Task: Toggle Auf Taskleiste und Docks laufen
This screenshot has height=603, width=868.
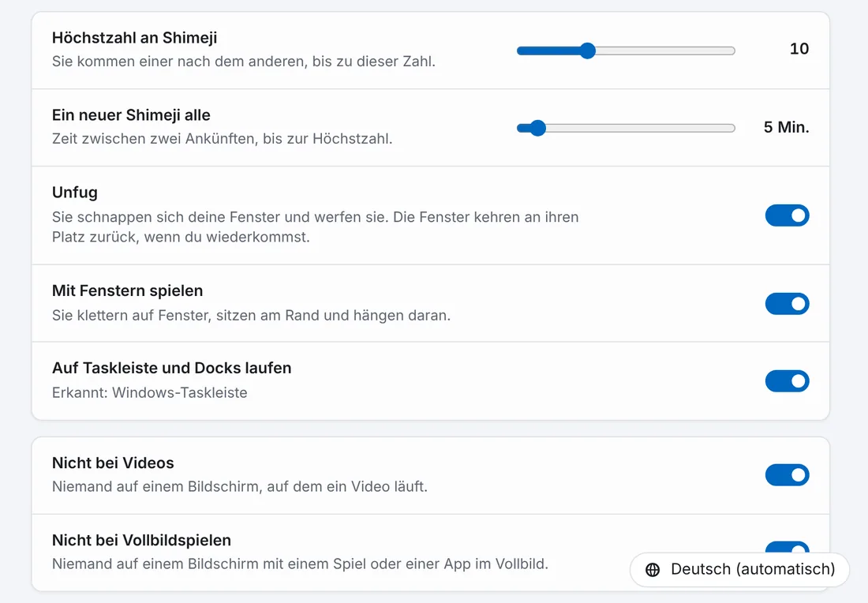Action: click(787, 381)
